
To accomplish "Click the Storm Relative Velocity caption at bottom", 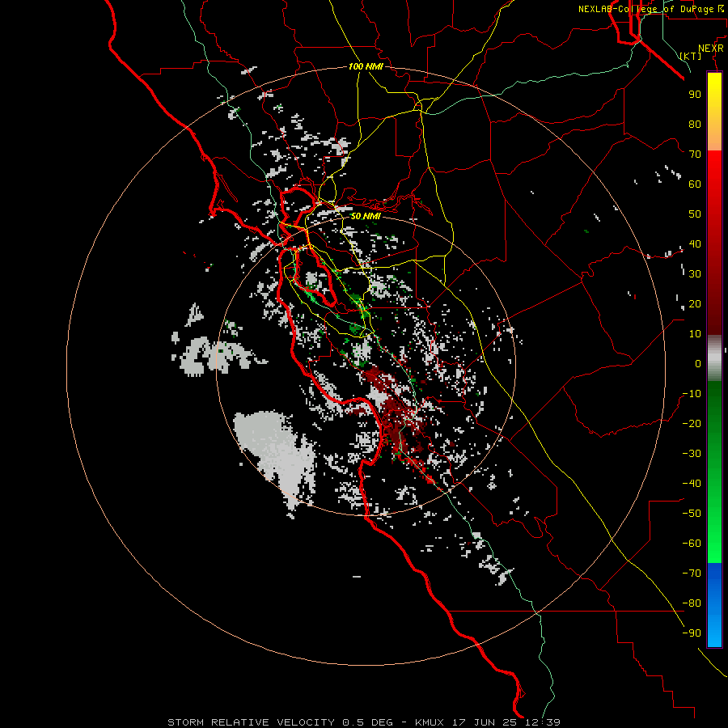I will (x=363, y=722).
